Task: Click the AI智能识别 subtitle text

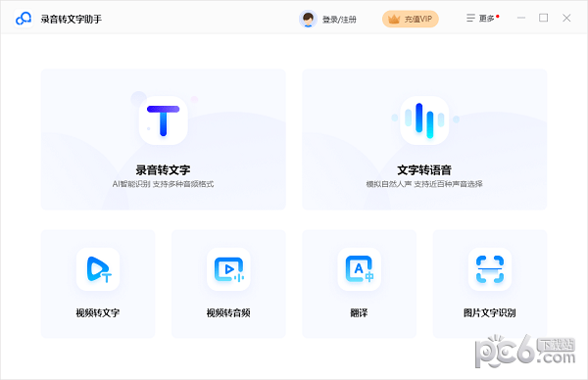Action: point(131,184)
